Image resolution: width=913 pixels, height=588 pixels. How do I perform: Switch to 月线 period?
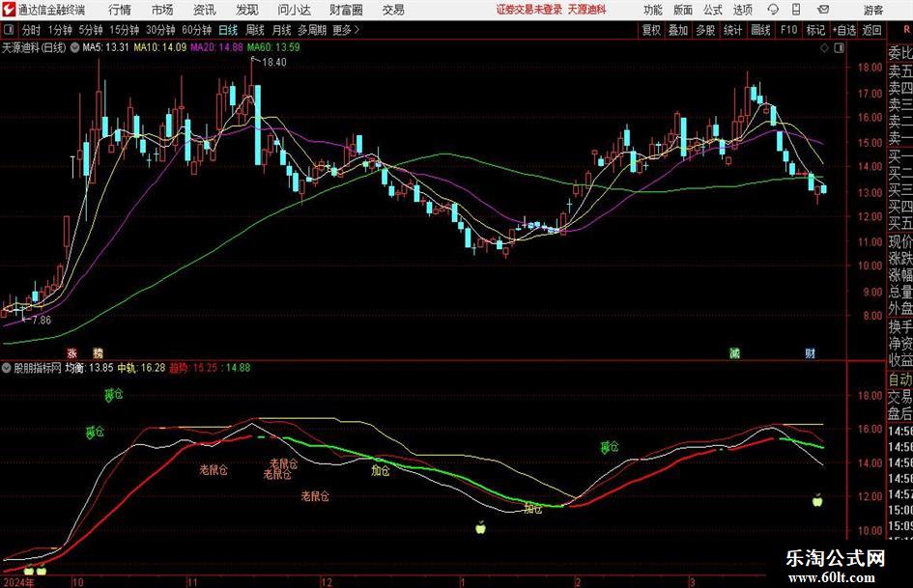coord(282,30)
